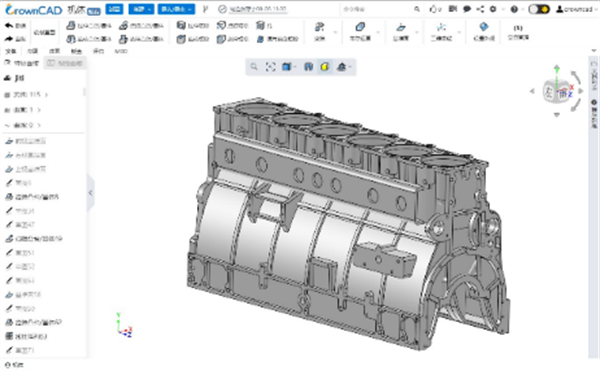Click the Reference Plane tool icon
Viewport: 600px width, 371px height.
pos(401,27)
